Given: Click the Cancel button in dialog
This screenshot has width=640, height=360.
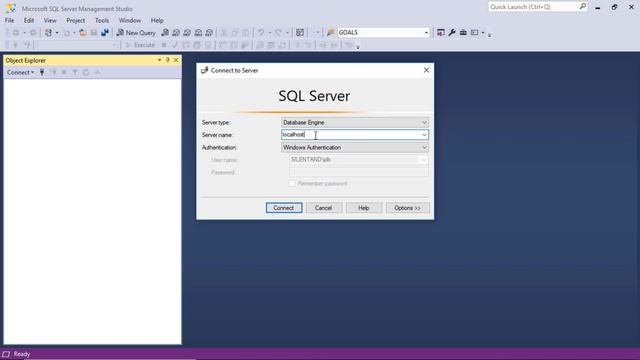Looking at the screenshot, I should [x=323, y=208].
